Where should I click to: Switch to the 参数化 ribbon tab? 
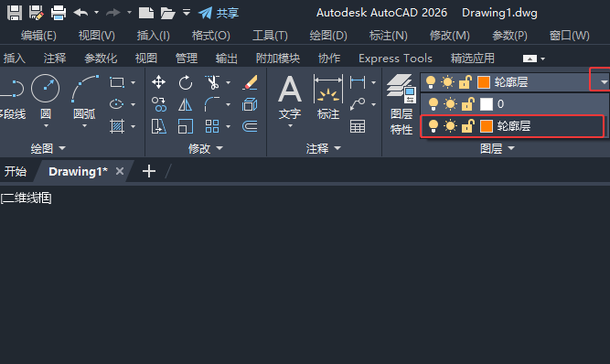(x=101, y=59)
